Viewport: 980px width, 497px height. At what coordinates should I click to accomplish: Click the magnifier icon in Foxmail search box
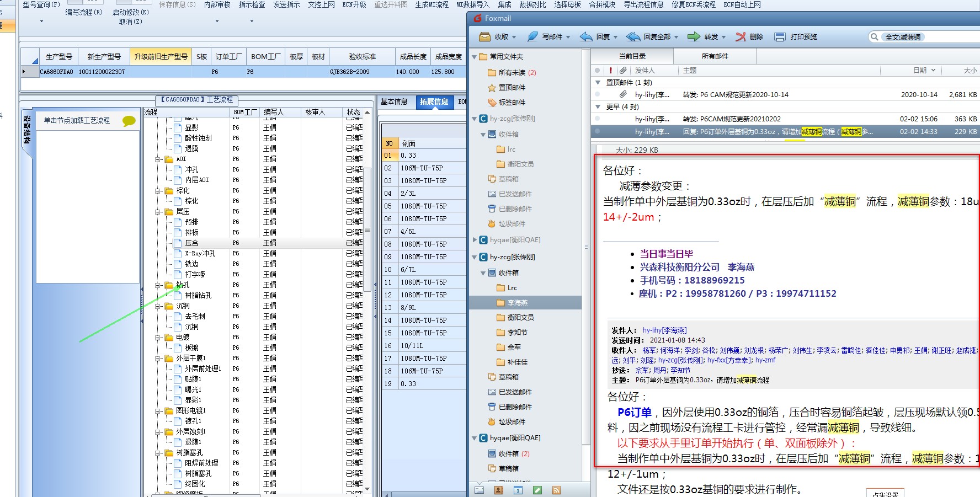[874, 37]
